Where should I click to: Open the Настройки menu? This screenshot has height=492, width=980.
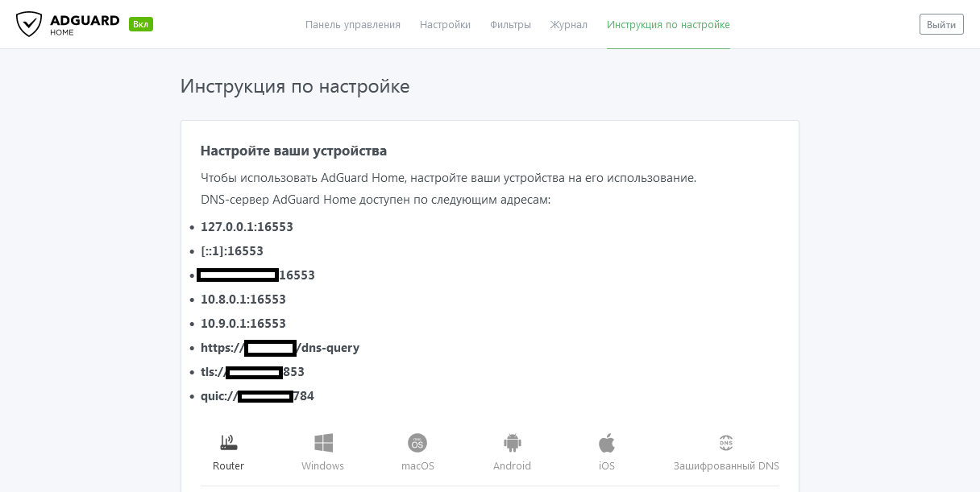445,24
